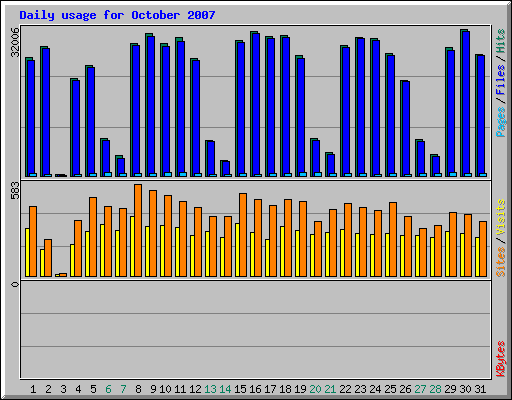Click green day 21 label
The width and height of the screenshot is (512, 400).
coord(330,389)
